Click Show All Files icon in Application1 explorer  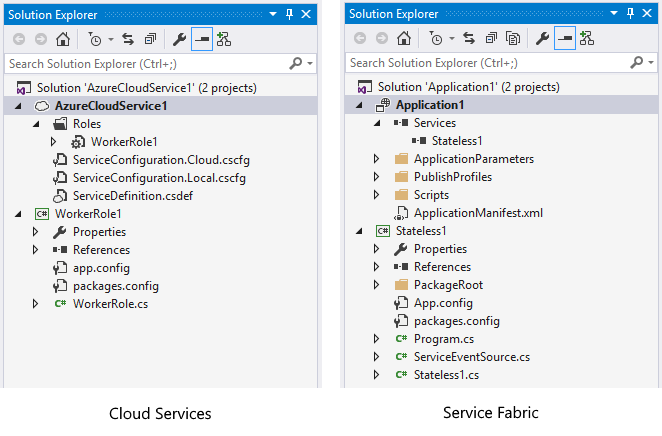tap(513, 39)
